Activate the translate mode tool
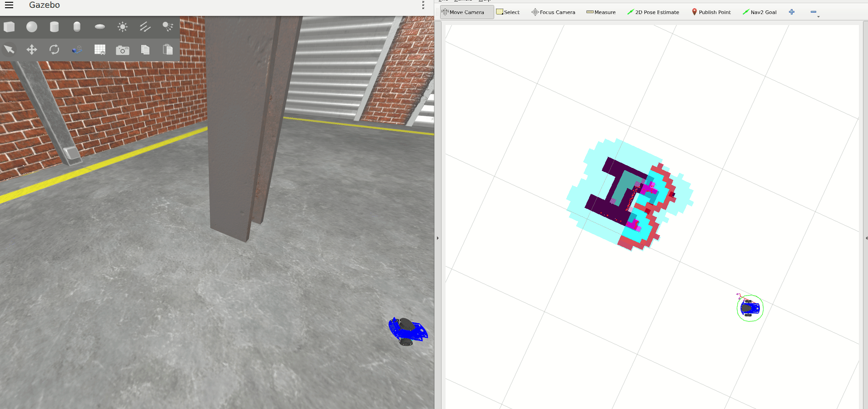868x409 pixels. pyautogui.click(x=32, y=49)
